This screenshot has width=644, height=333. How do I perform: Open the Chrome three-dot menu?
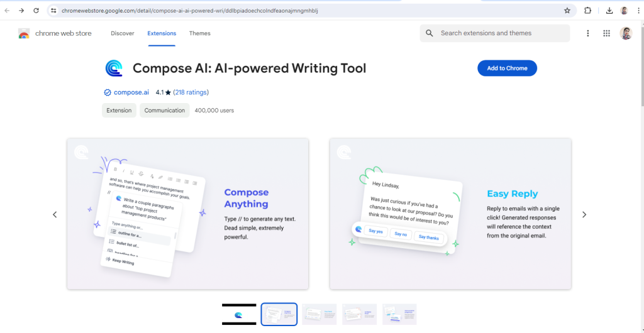click(x=637, y=11)
